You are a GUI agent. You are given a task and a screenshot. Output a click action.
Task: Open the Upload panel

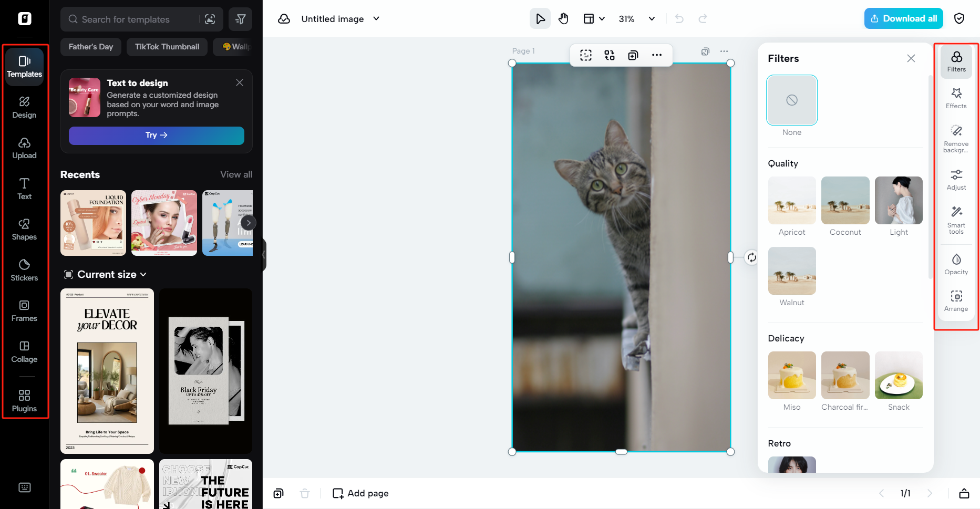[24, 148]
